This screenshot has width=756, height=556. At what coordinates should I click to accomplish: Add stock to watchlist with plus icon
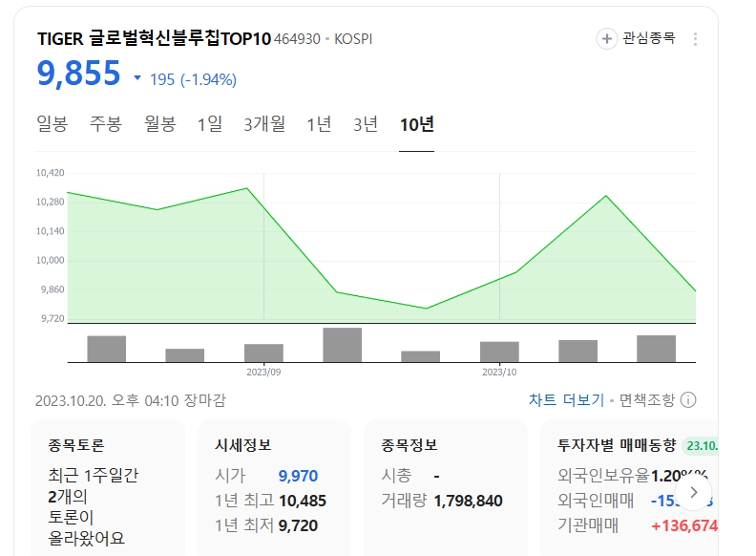[606, 38]
